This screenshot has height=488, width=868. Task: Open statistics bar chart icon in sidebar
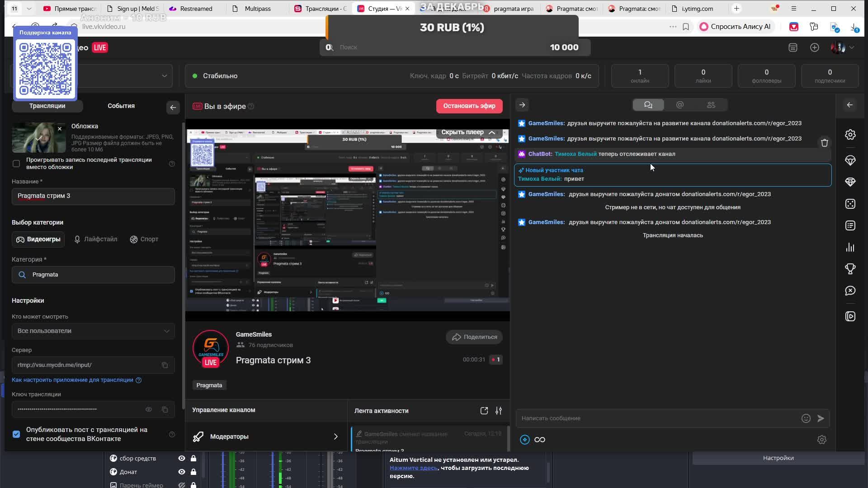point(850,247)
